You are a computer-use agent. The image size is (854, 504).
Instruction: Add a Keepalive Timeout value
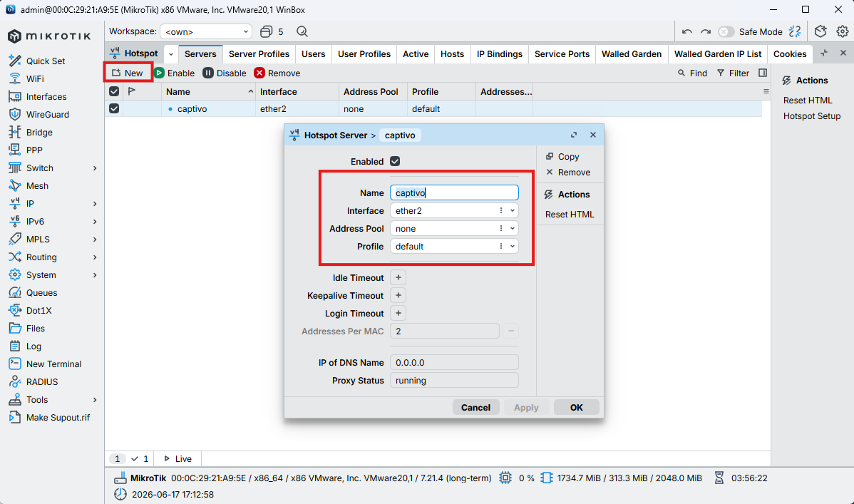[x=398, y=295]
